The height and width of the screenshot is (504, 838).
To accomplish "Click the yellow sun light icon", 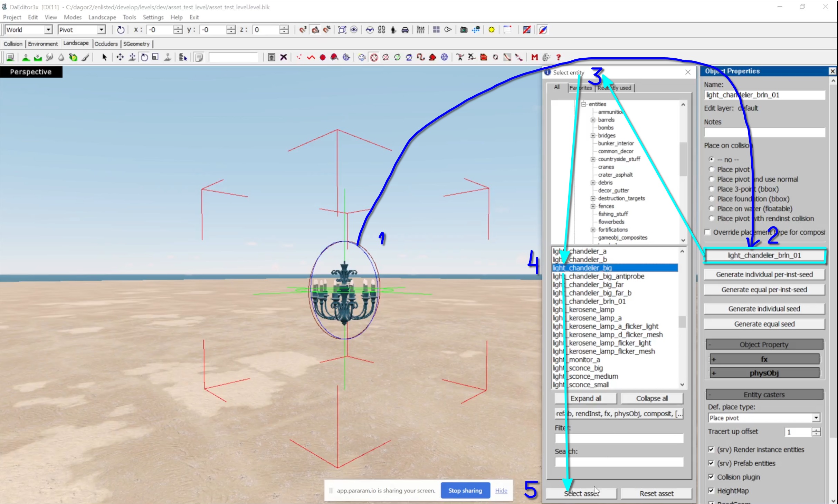I will point(491,30).
